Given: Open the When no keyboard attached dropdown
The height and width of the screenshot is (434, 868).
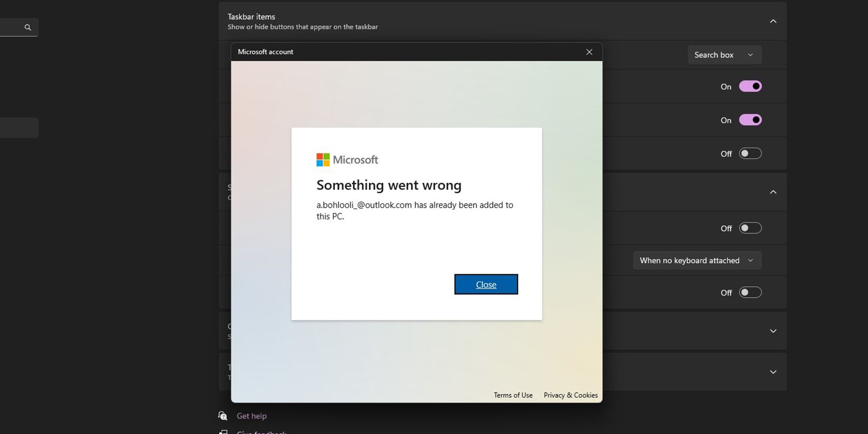Looking at the screenshot, I should 697,260.
